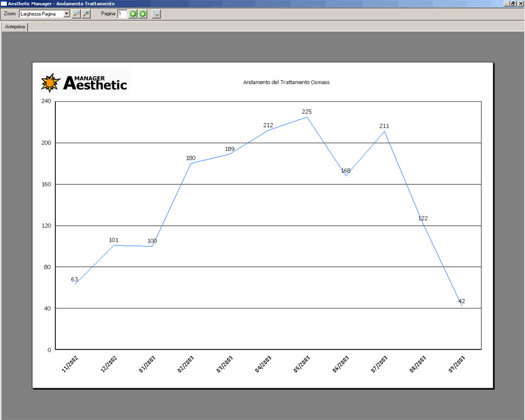Click the print icon in toolbar
The width and height of the screenshot is (525, 420).
point(156,14)
